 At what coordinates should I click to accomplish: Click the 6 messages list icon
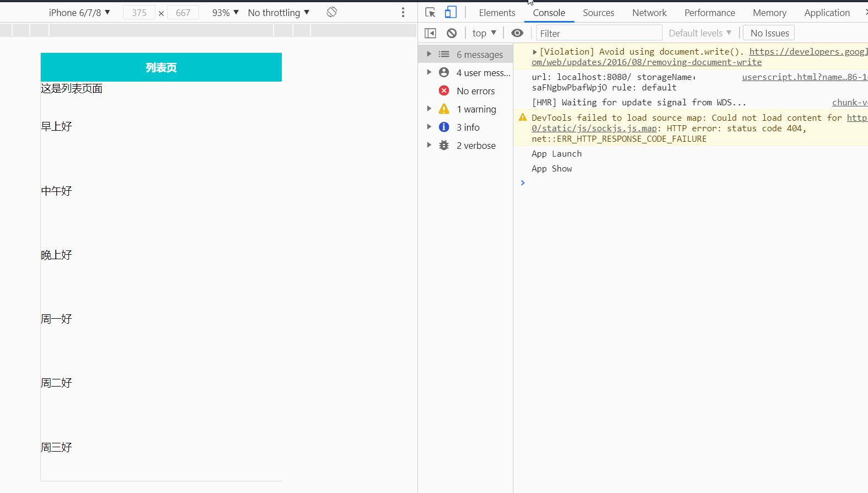tap(444, 54)
